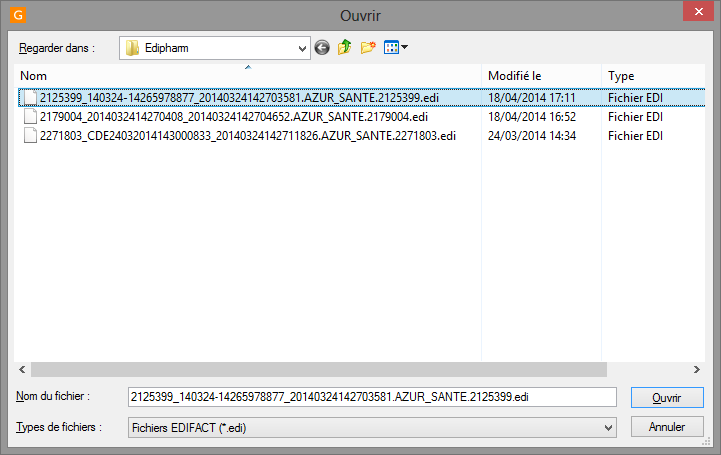Click the Annuler button
The image size is (721, 455).
[x=667, y=427]
